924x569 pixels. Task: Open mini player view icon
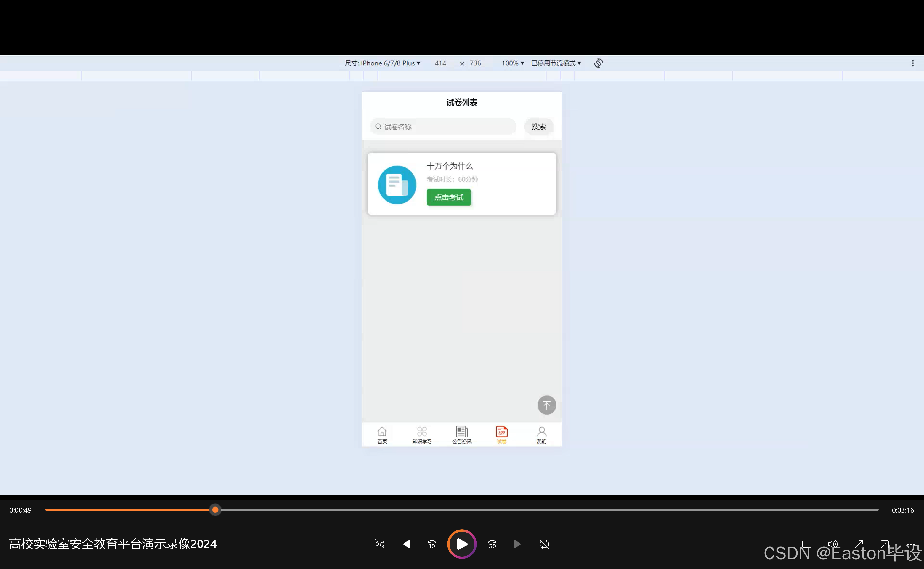pyautogui.click(x=885, y=544)
